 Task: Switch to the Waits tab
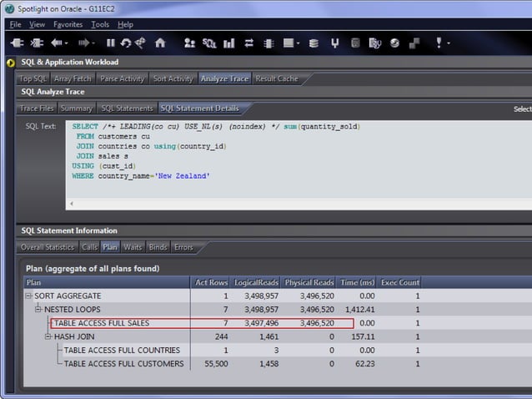click(x=133, y=247)
